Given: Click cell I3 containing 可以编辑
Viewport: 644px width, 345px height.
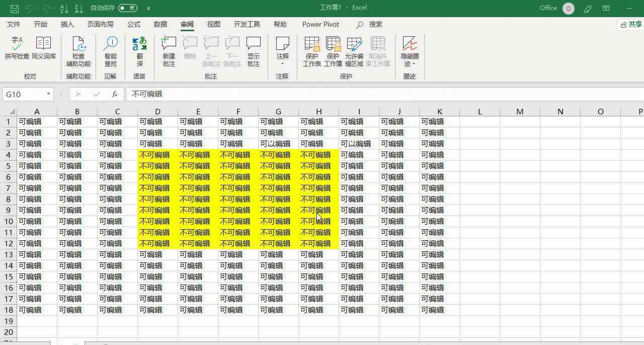Looking at the screenshot, I should click(x=359, y=144).
